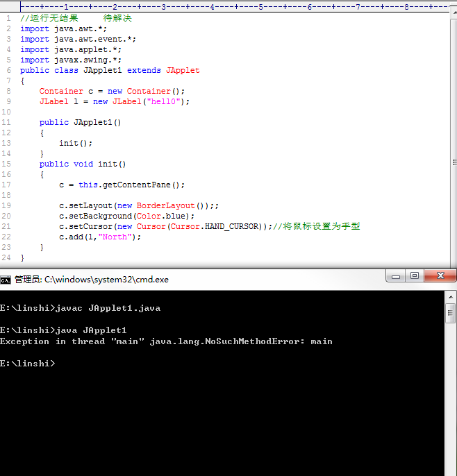Click the comment '//运行无结果' on line 1
Viewport: 457px width, 476px height.
[x=49, y=18]
